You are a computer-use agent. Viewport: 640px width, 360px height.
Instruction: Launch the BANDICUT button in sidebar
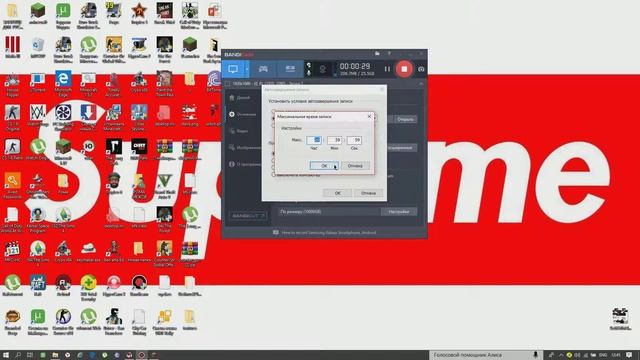pyautogui.click(x=248, y=216)
